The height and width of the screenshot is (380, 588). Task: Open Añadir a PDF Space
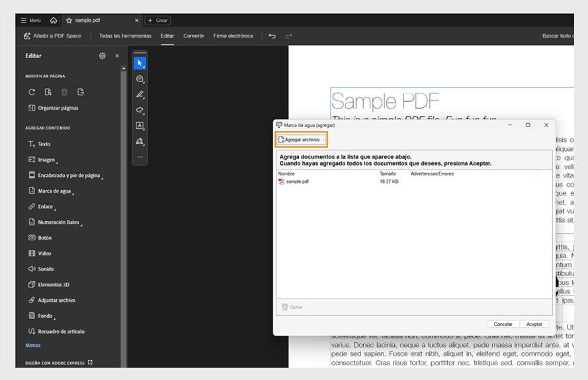point(52,36)
